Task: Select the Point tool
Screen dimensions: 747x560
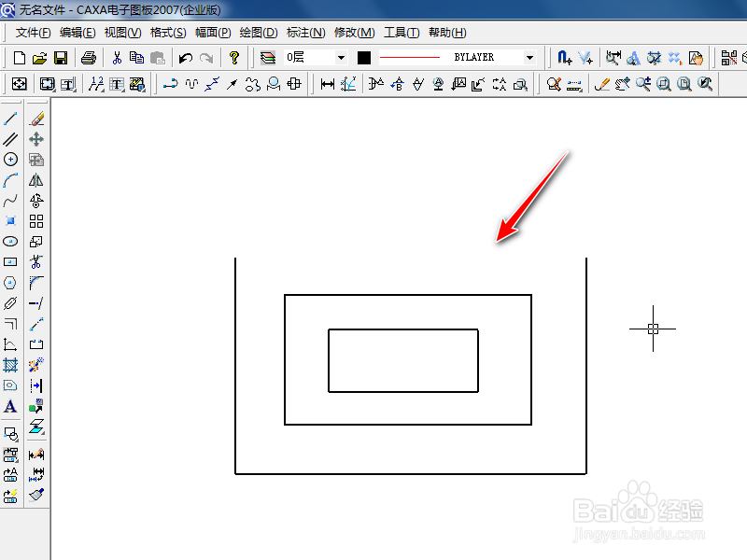Action: pyautogui.click(x=10, y=221)
